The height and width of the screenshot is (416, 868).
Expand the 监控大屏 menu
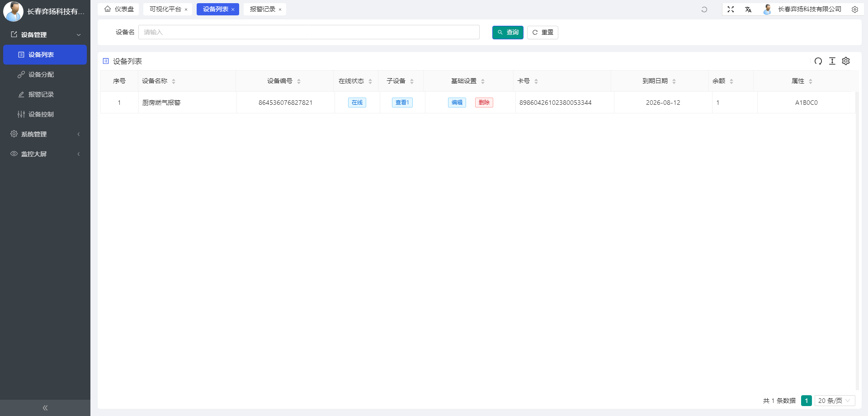(45, 154)
